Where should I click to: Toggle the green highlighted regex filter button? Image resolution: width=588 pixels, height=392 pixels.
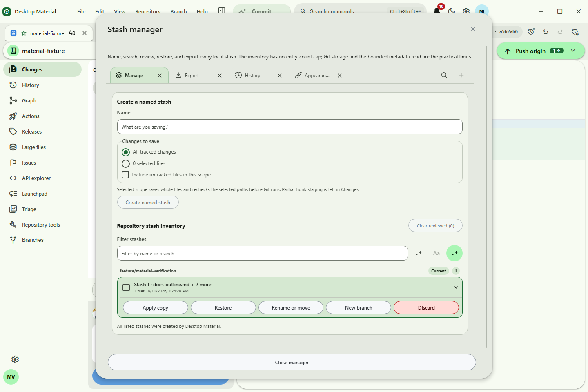click(x=454, y=253)
